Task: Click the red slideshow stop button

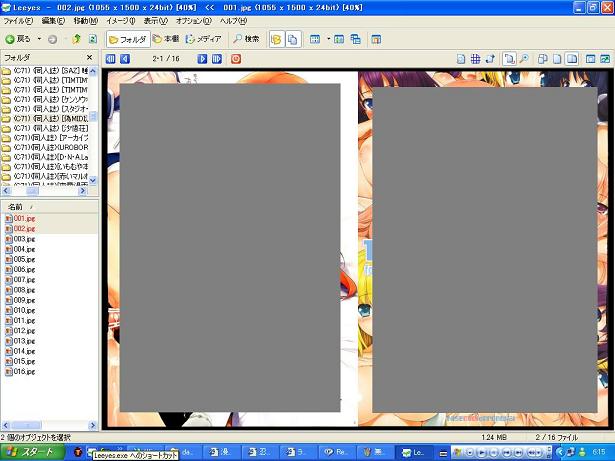Action: click(236, 59)
